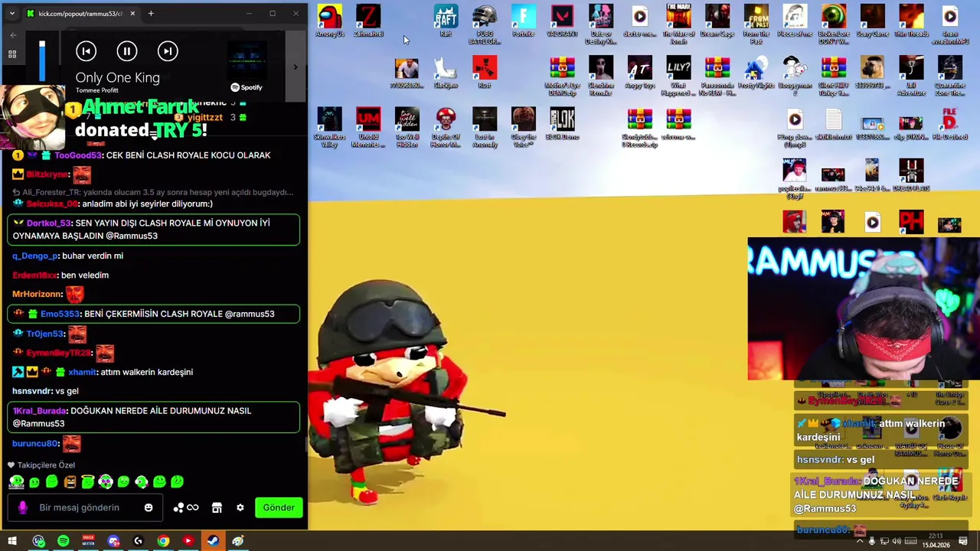Pick the orange angry face emote
Screen dimensions: 980x551
click(x=70, y=481)
